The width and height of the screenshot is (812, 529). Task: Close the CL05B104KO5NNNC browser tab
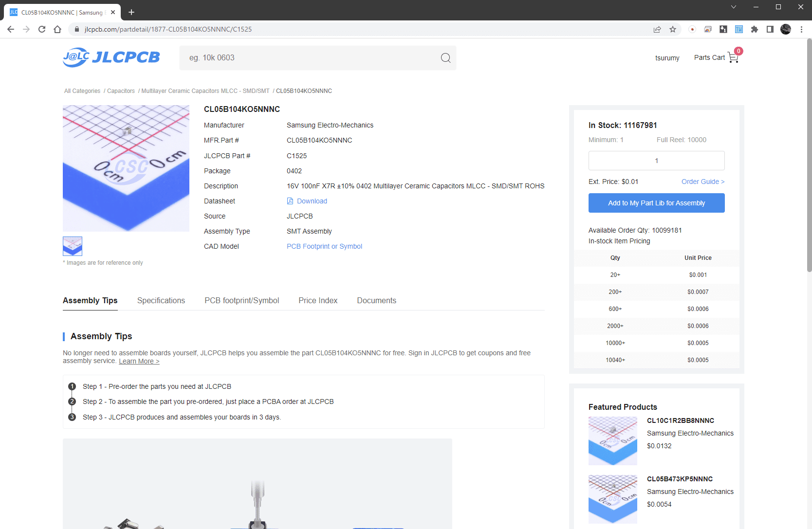(113, 12)
